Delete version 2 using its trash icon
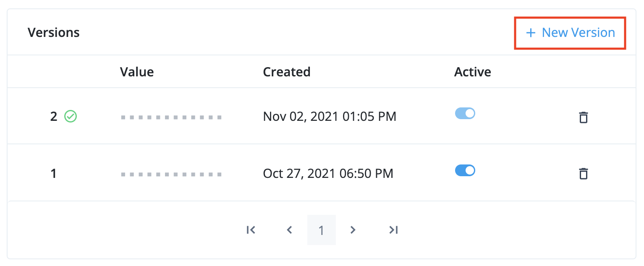 coord(584,117)
